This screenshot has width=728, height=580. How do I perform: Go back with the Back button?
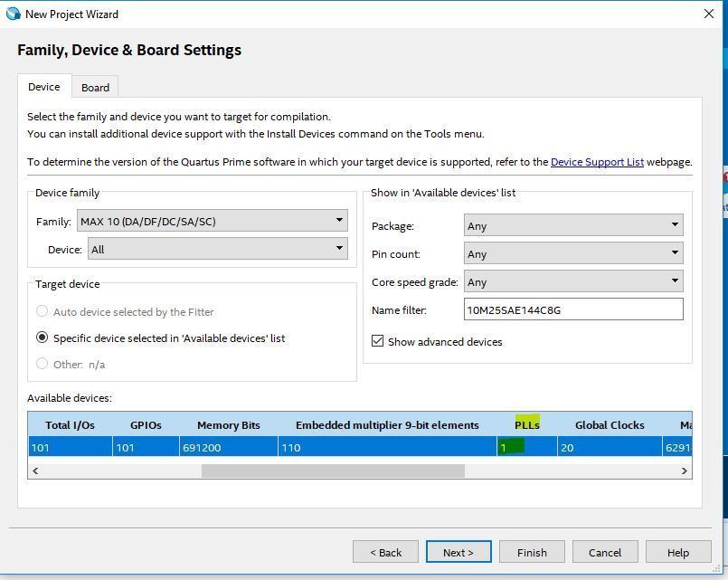[385, 552]
